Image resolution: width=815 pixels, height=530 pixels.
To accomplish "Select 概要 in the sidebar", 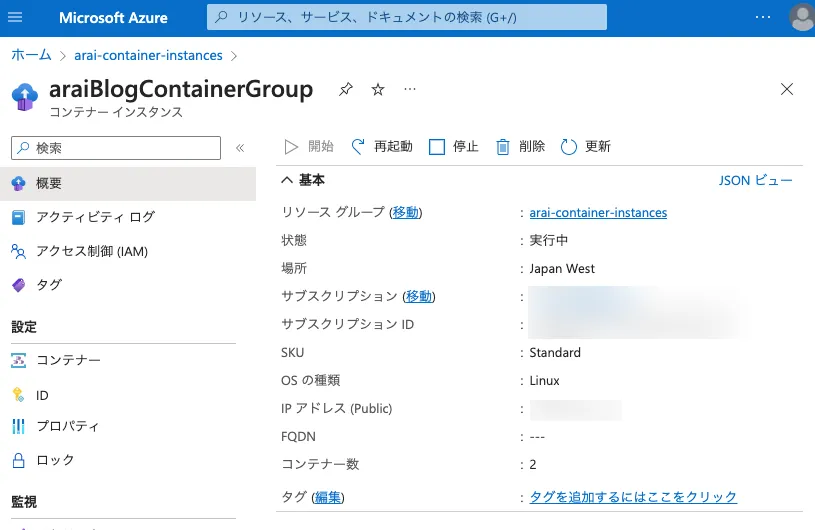I will coord(128,183).
